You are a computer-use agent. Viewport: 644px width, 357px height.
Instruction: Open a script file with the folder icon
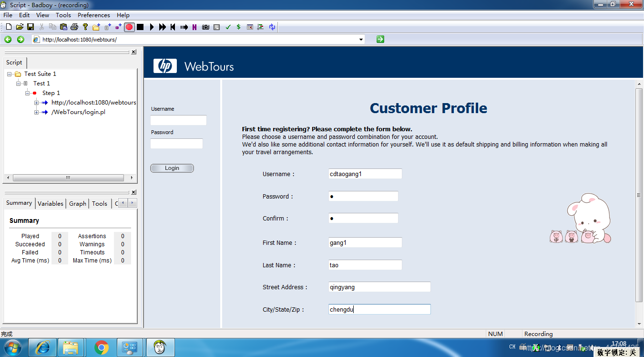20,27
